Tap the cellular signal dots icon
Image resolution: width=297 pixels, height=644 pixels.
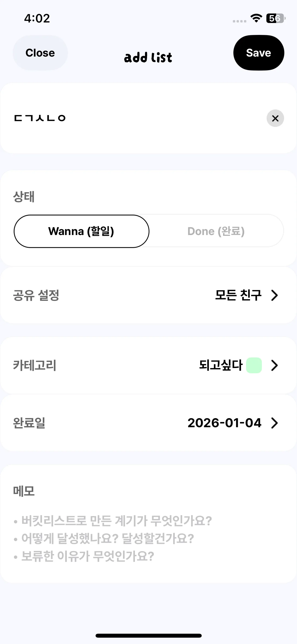[239, 21]
